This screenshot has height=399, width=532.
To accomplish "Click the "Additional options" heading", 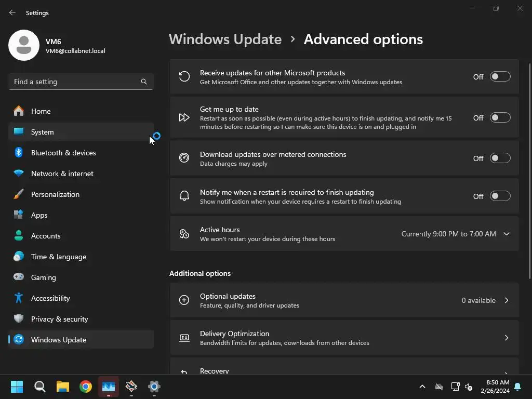I will pos(200,273).
